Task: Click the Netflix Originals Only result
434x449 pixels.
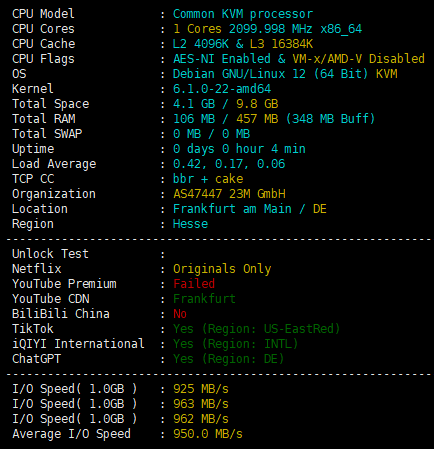Action: tap(222, 269)
